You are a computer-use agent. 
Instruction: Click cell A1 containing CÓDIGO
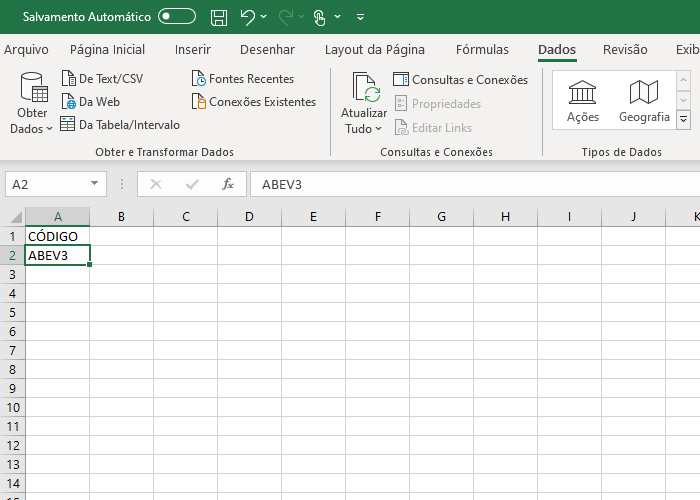point(58,236)
